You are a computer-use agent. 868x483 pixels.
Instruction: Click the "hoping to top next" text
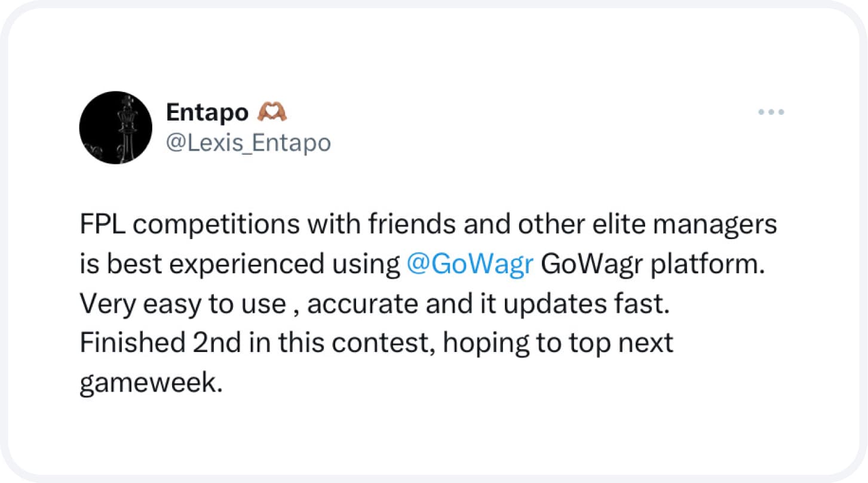(x=558, y=343)
